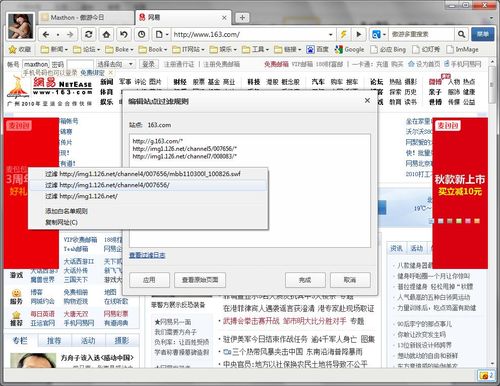
Task: Go forward with the forward arrow
Action: (x=70, y=34)
